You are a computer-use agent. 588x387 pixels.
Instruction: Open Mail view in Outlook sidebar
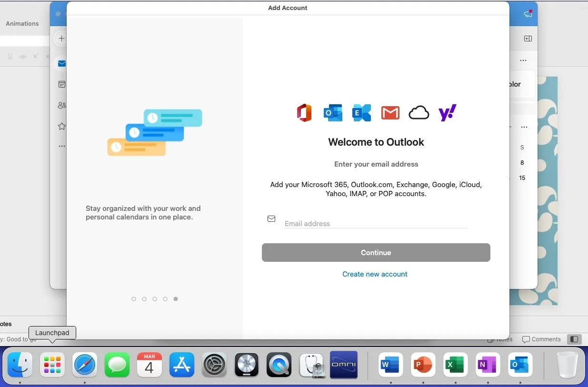pyautogui.click(x=61, y=63)
